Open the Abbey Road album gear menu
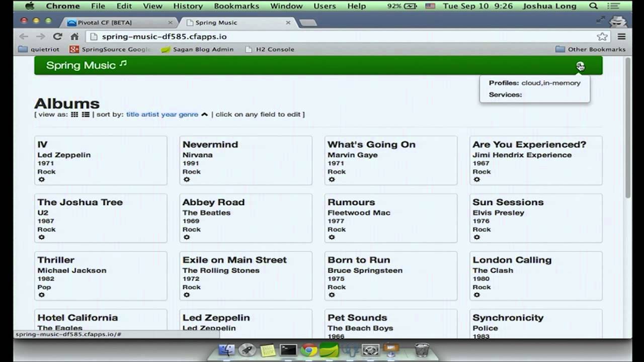Viewport: 644px width, 362px height. (187, 237)
